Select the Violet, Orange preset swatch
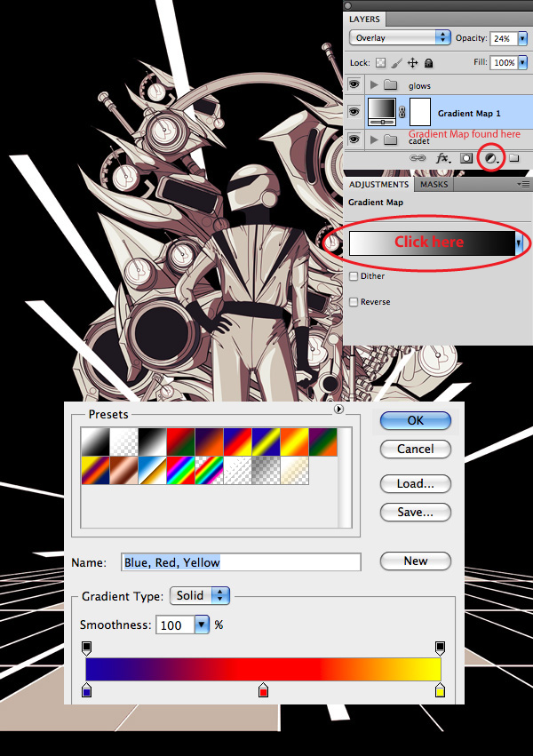 point(209,442)
